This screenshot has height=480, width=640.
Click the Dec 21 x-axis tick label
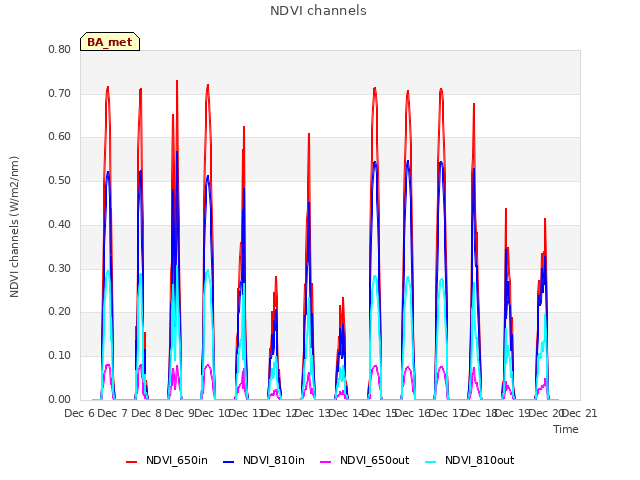tap(579, 413)
